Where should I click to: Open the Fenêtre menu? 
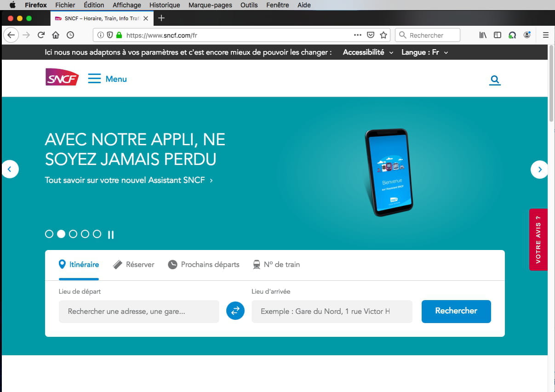(278, 5)
